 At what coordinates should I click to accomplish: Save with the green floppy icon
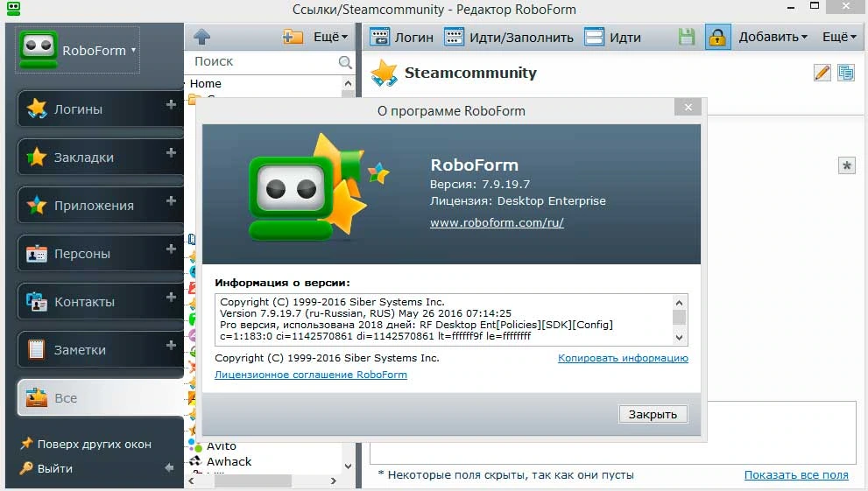click(x=687, y=37)
